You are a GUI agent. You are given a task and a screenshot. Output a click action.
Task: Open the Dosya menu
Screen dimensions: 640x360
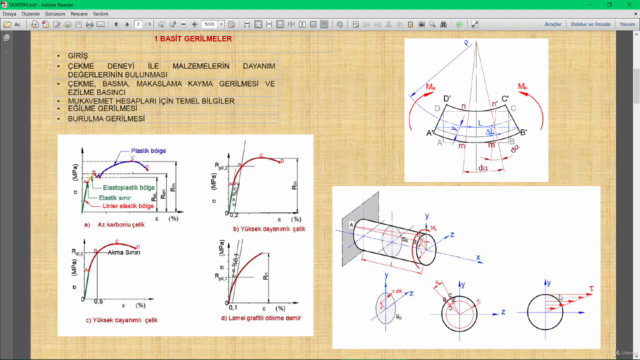[9, 14]
